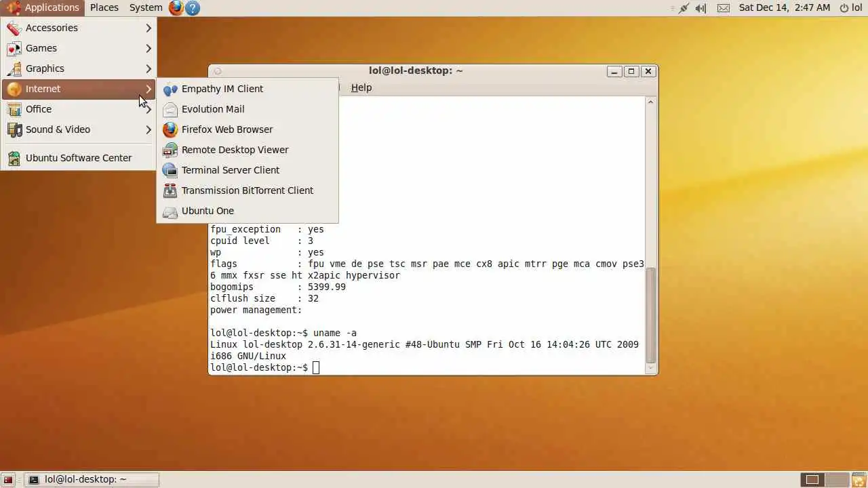868x488 pixels.
Task: Select Ubuntu One menu entry
Action: pyautogui.click(x=248, y=211)
